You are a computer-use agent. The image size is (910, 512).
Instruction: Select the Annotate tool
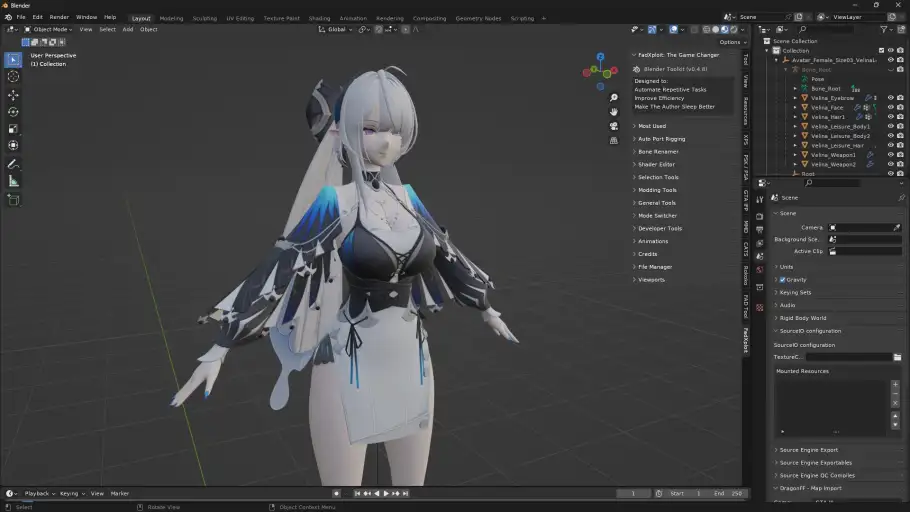pos(13,164)
